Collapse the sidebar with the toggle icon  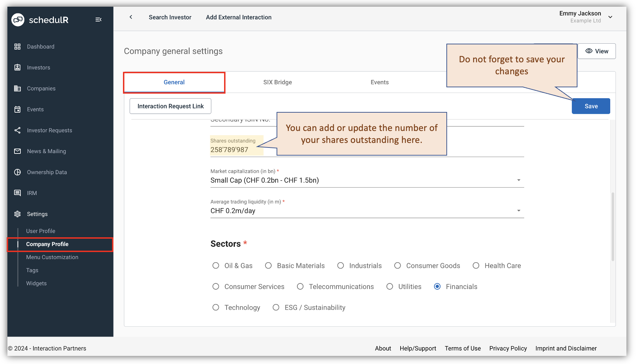pyautogui.click(x=99, y=20)
